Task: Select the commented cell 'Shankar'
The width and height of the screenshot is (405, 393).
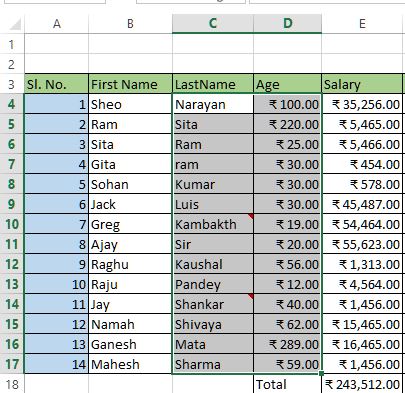Action: click(x=213, y=304)
